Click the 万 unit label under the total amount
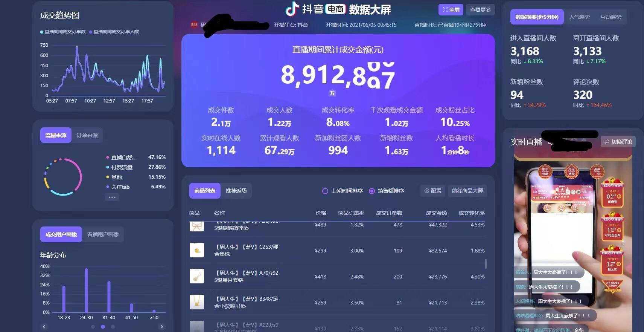Image resolution: width=644 pixels, height=332 pixels. tap(332, 93)
